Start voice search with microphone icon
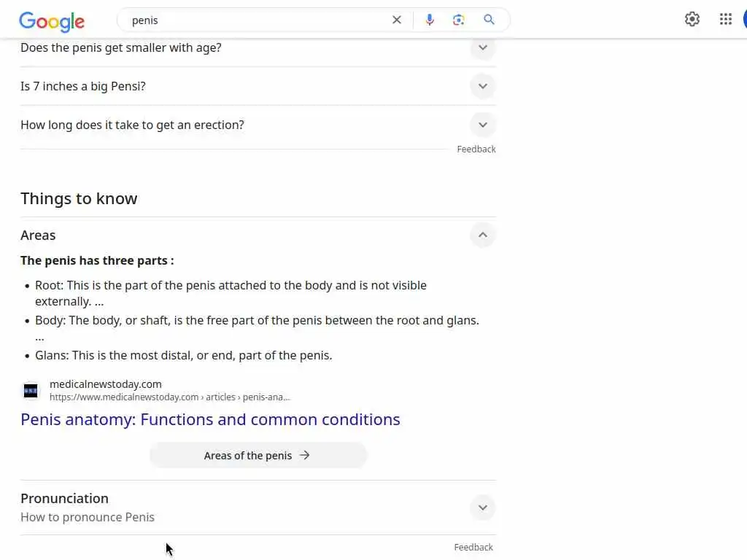 (x=430, y=20)
